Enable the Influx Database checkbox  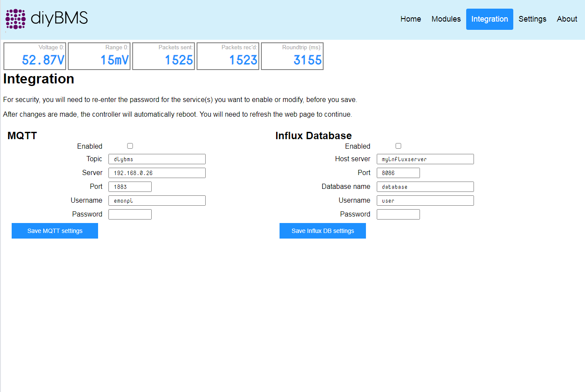(398, 146)
